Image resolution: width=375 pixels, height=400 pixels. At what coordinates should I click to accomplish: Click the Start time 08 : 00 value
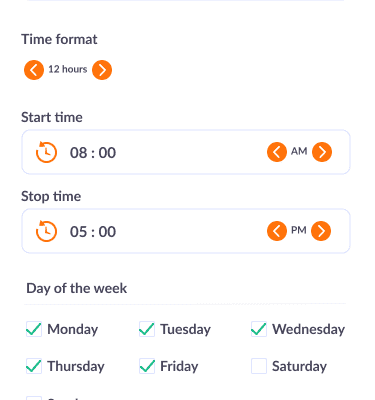pos(93,153)
